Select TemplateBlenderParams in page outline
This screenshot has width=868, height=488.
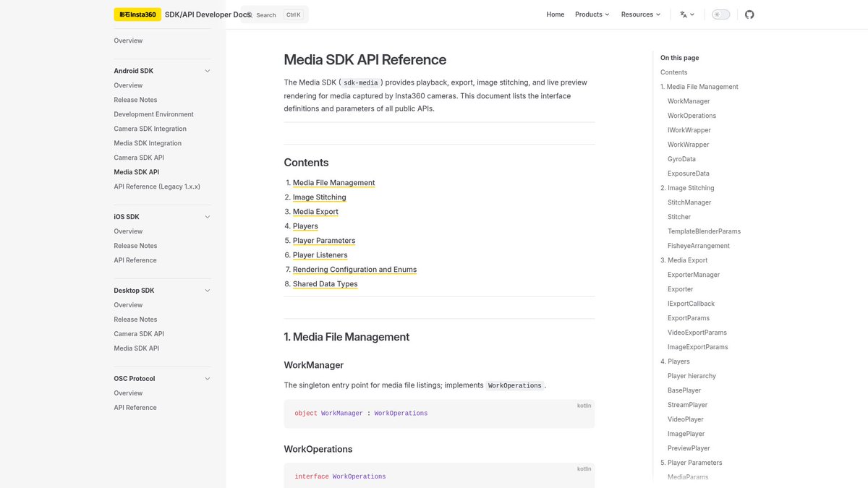point(704,231)
